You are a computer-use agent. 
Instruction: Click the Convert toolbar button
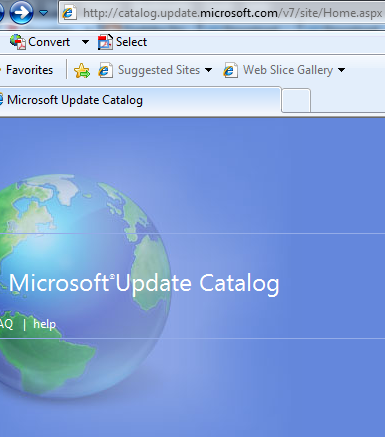(x=40, y=42)
